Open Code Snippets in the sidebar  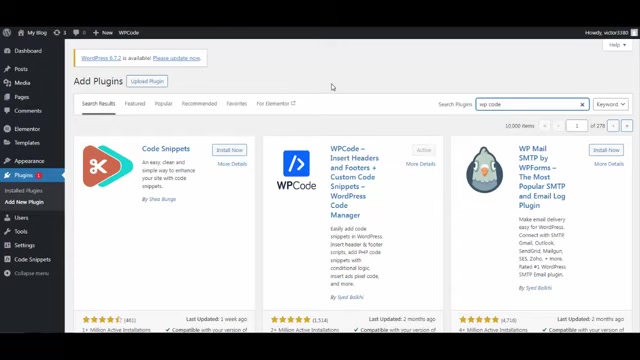(x=32, y=260)
